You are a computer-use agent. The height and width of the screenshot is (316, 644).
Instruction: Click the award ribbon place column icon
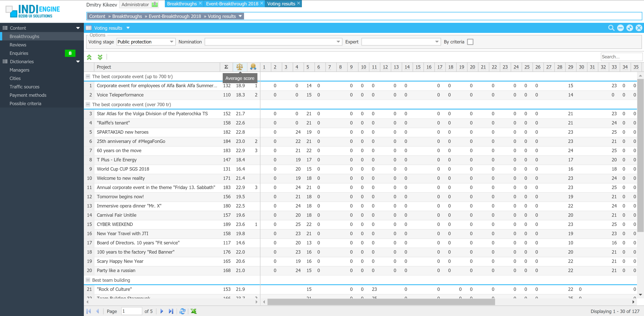[x=253, y=67]
